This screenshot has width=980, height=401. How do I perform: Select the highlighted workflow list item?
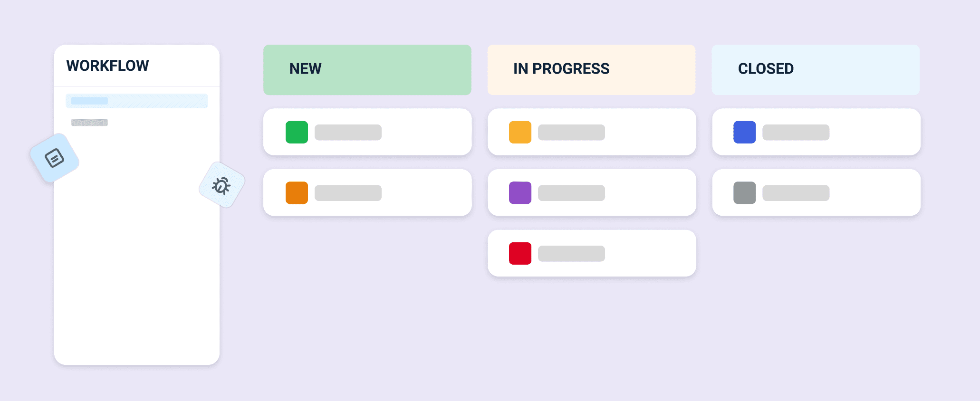(x=137, y=101)
